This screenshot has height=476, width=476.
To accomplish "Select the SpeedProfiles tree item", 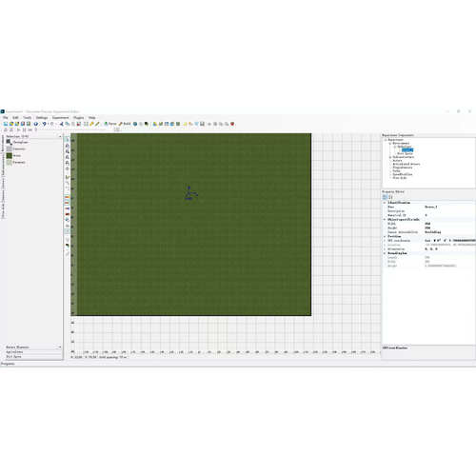I will pyautogui.click(x=403, y=174).
